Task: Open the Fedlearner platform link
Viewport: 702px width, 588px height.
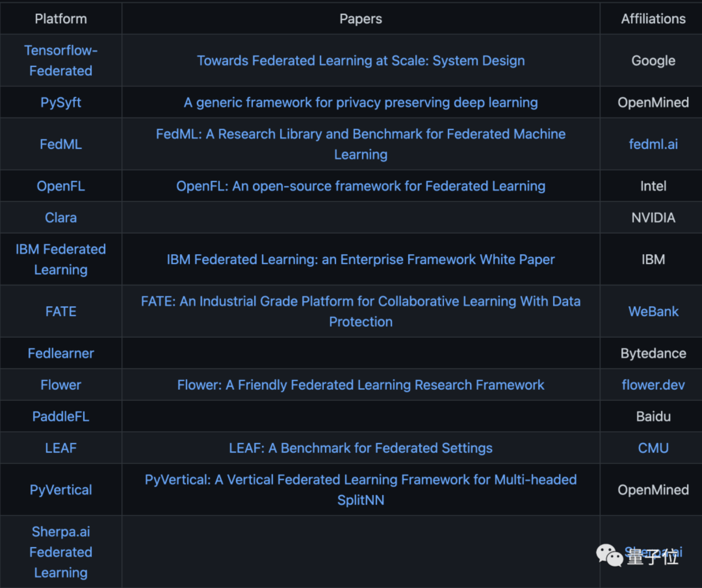Action: pyautogui.click(x=61, y=353)
